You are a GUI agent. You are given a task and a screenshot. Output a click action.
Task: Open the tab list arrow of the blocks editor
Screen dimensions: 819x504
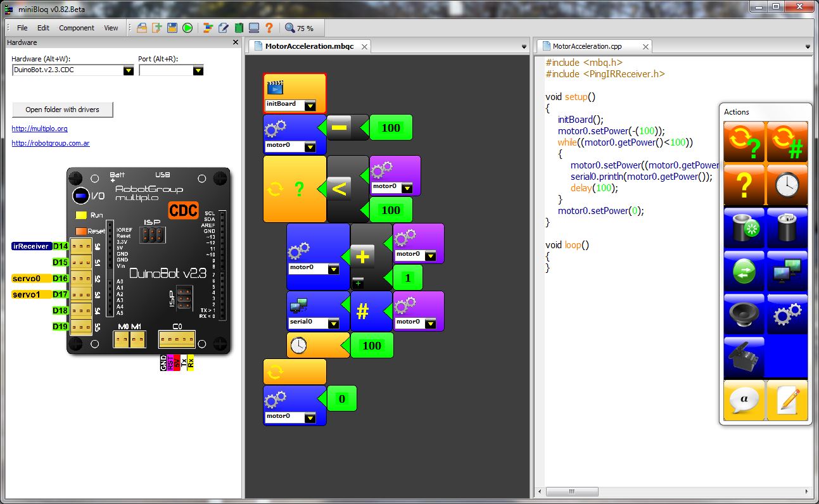point(524,47)
